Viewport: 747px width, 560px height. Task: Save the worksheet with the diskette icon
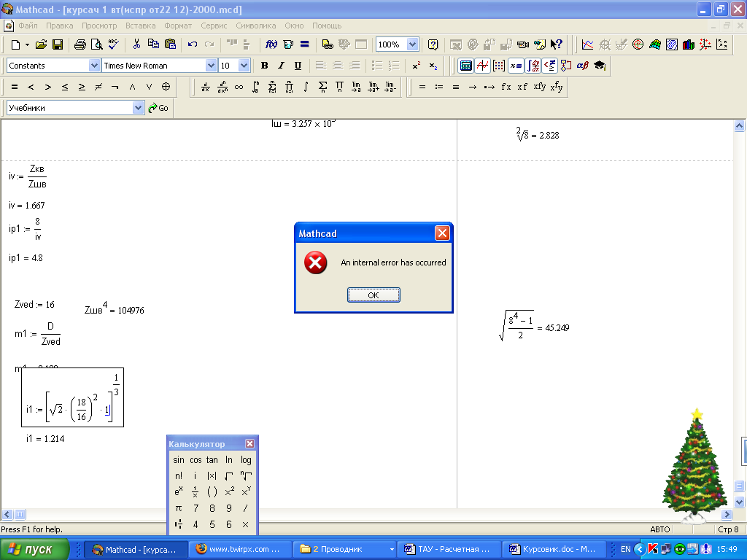pos(58,44)
